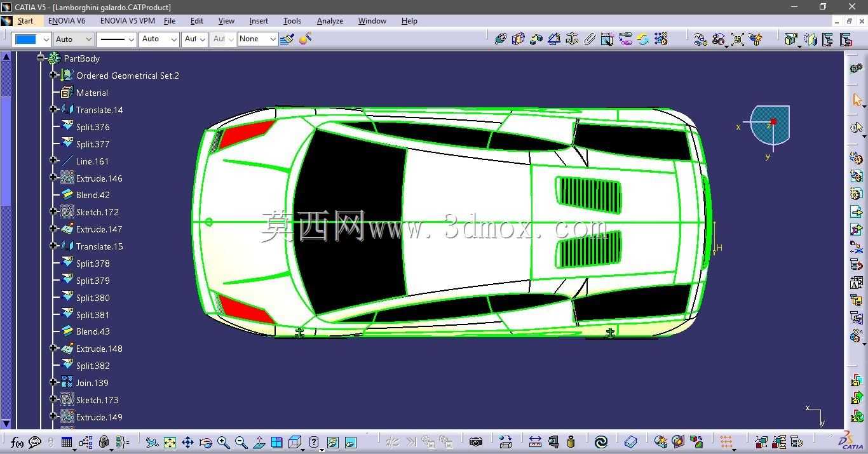Click the tree scrollbar up arrow

click(x=6, y=57)
